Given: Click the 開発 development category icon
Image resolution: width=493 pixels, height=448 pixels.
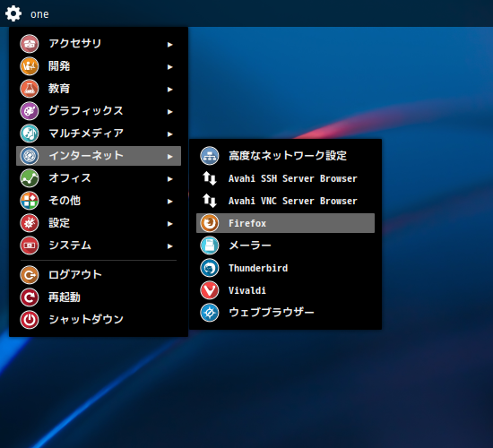Looking at the screenshot, I should point(30,66).
